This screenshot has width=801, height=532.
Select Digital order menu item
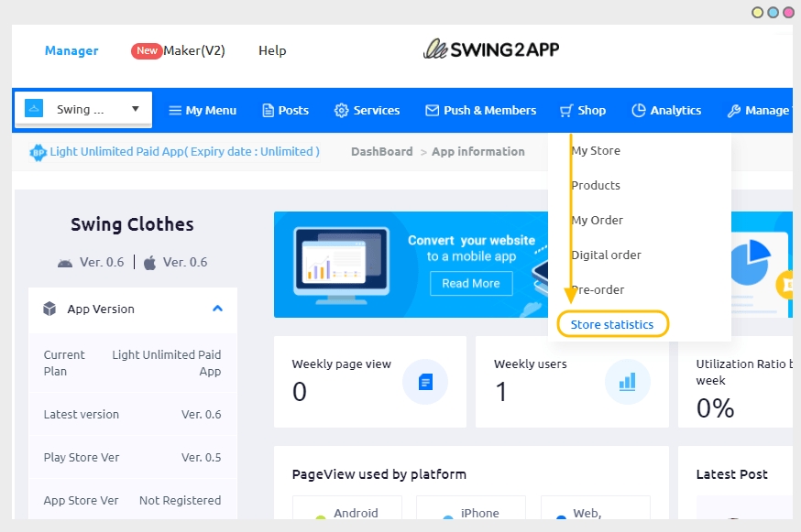606,255
